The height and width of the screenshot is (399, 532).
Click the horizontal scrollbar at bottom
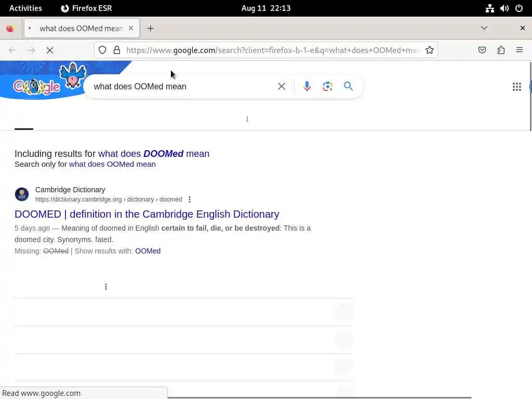point(320,397)
